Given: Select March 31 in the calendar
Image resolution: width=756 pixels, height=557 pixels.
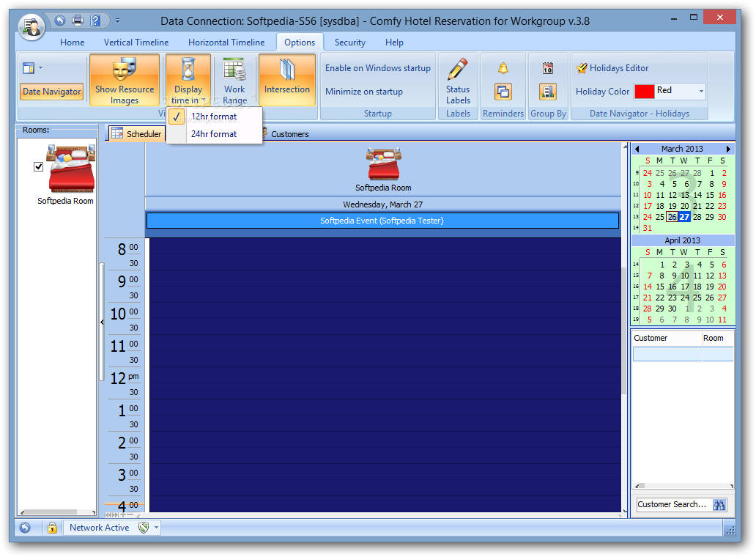Looking at the screenshot, I should point(647,228).
